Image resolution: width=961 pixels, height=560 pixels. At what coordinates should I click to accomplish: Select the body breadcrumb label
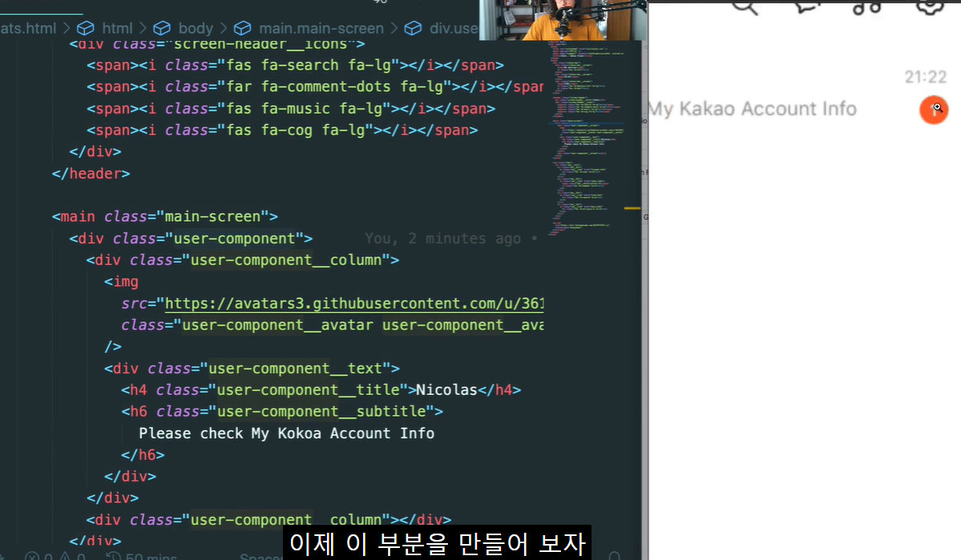click(196, 28)
